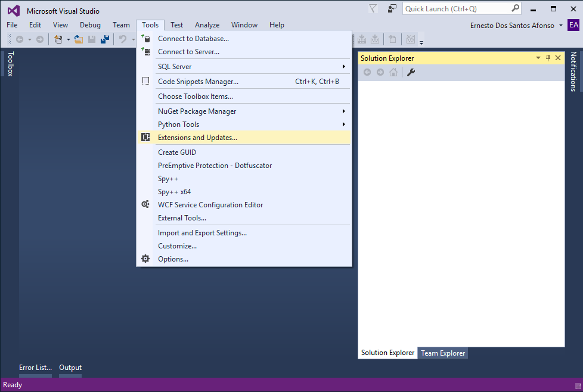
Task: Select Import and Export Settings entry
Action: tap(244, 232)
